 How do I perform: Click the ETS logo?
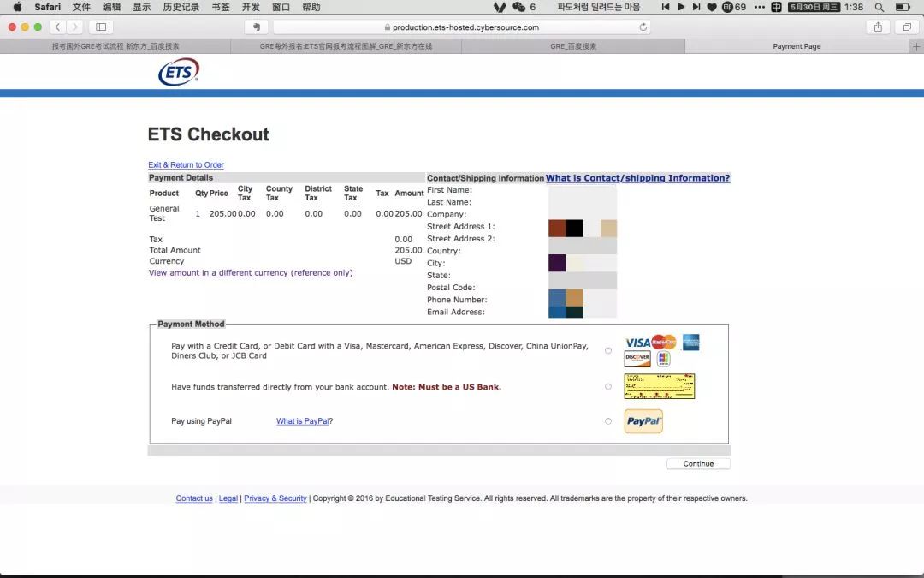(x=179, y=72)
